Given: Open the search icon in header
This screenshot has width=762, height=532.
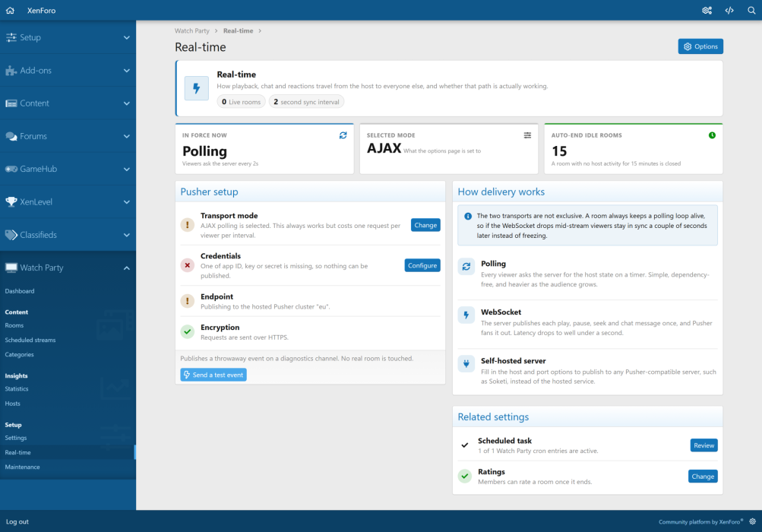Looking at the screenshot, I should pos(751,10).
